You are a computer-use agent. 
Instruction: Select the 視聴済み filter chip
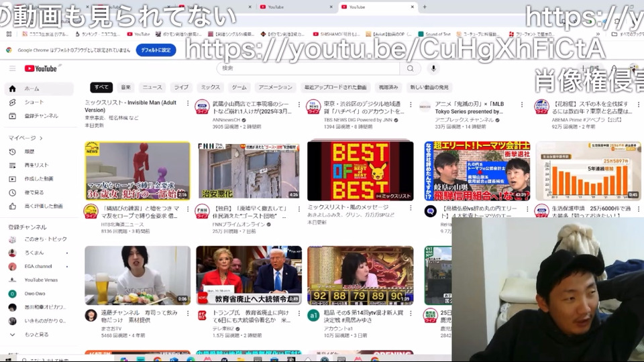coord(388,87)
